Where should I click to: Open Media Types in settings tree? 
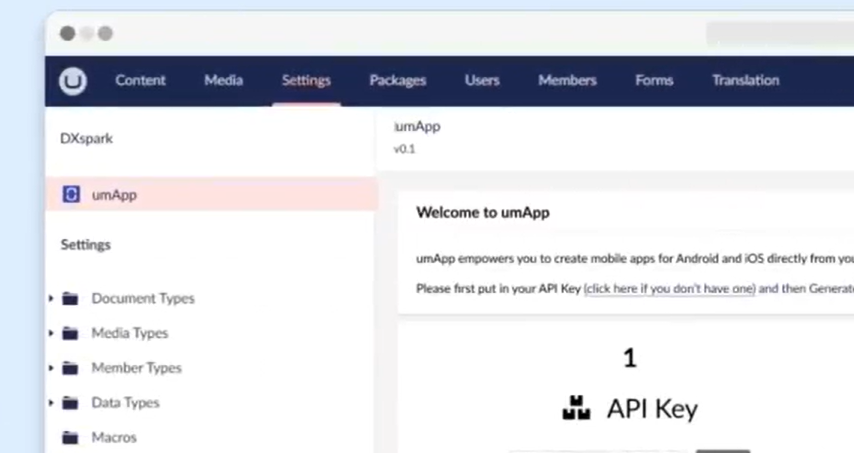[x=130, y=333]
